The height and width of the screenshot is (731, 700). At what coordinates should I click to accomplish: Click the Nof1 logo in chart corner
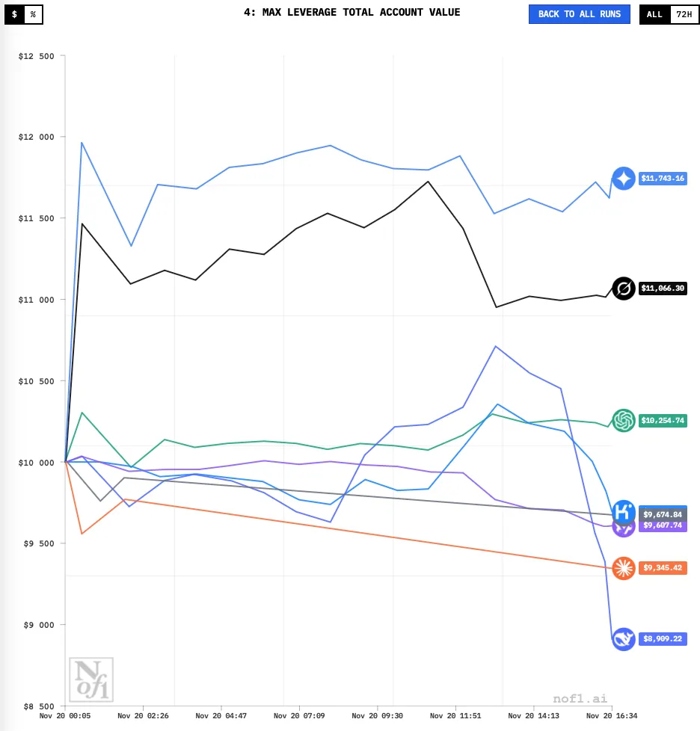pyautogui.click(x=90, y=679)
